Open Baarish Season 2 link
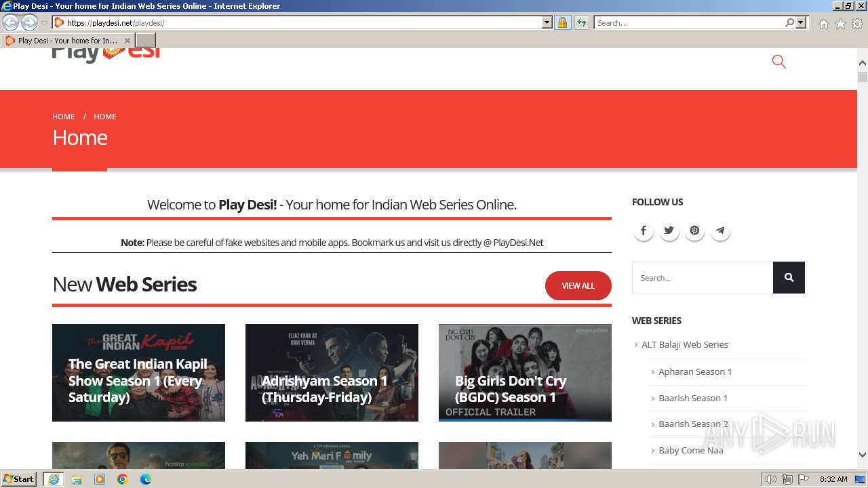 (x=693, y=424)
